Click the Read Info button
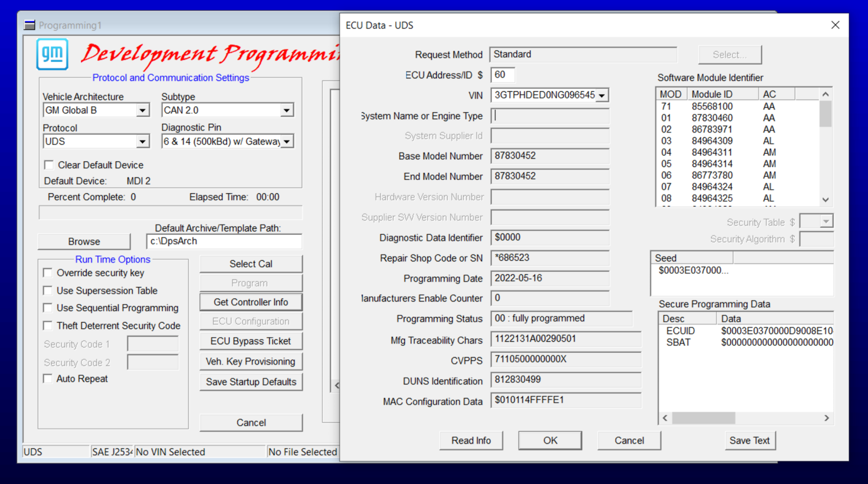 pyautogui.click(x=471, y=441)
